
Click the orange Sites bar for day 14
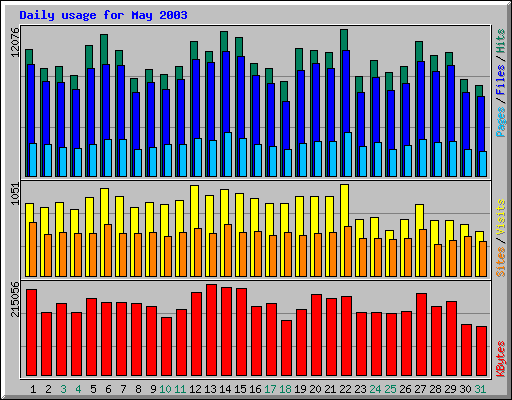pos(228,250)
